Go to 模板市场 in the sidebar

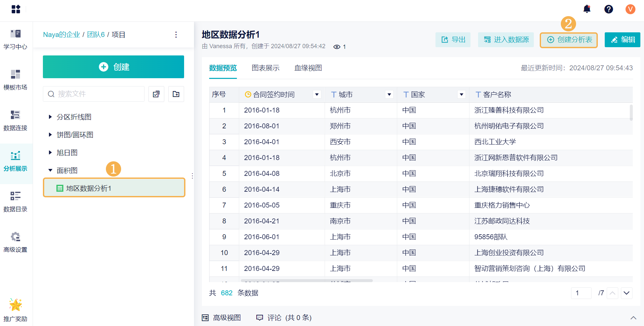click(16, 80)
